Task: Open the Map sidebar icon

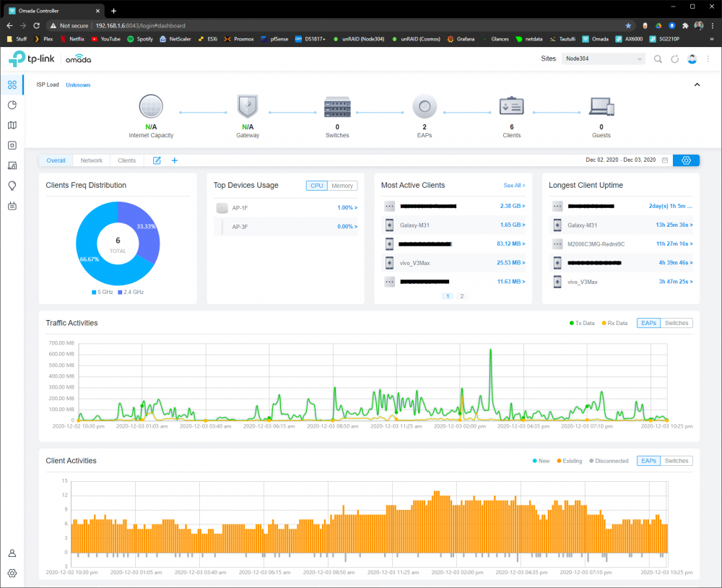Action: tap(12, 126)
